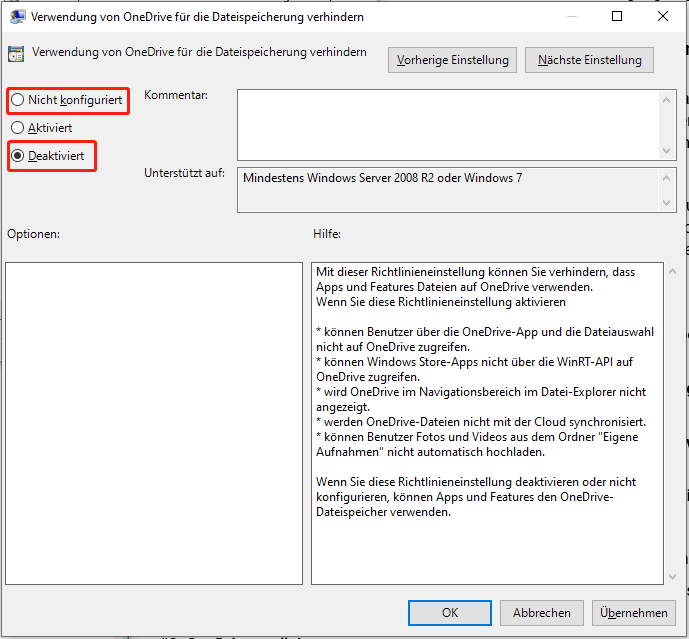This screenshot has height=639, width=689.
Task: Click the 'Kommentar:' label
Action: point(176,95)
